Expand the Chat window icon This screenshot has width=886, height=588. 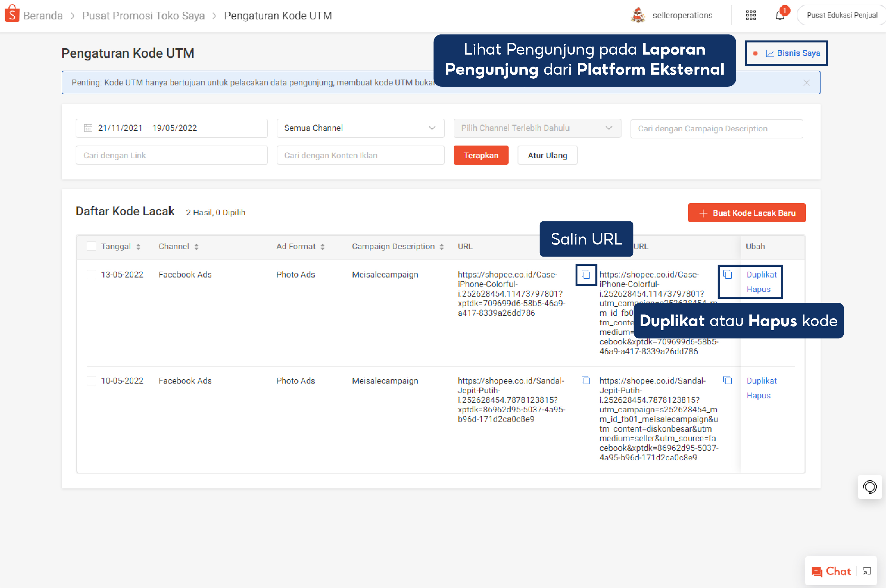coord(867,571)
